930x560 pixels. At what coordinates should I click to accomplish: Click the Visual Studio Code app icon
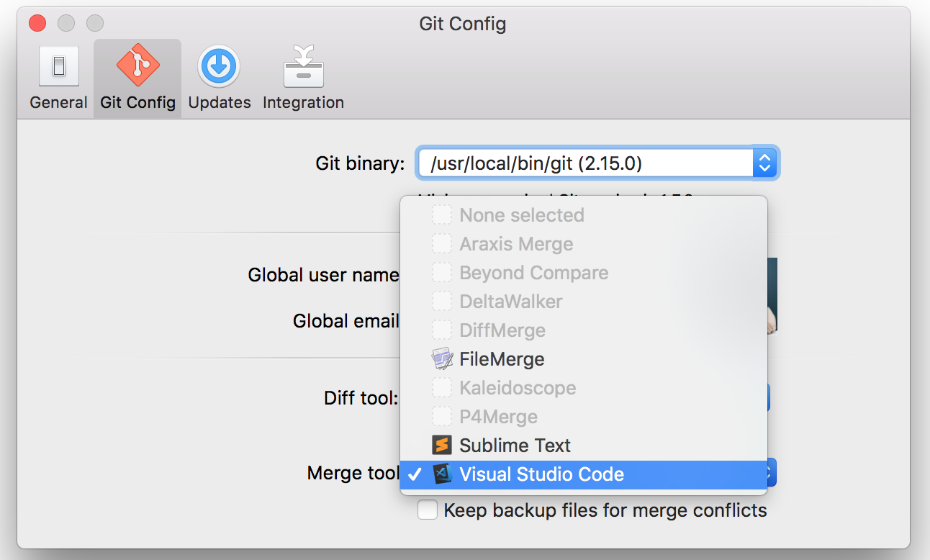pyautogui.click(x=442, y=474)
